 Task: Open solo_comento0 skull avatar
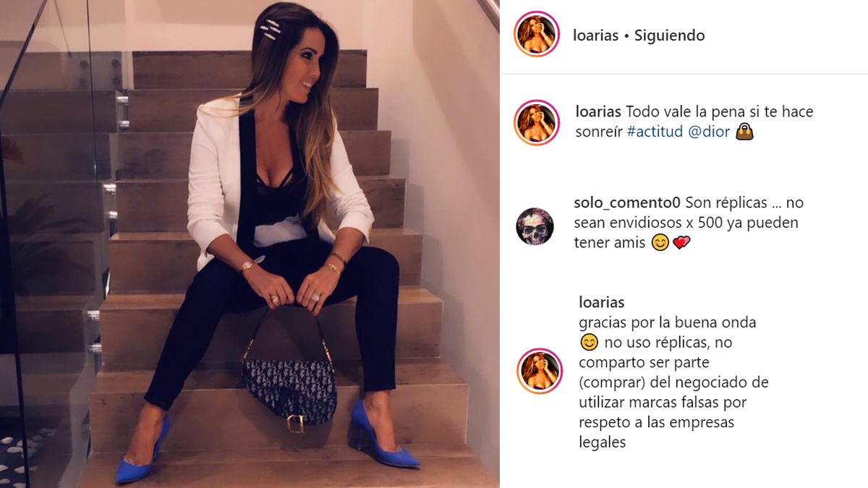point(535,226)
